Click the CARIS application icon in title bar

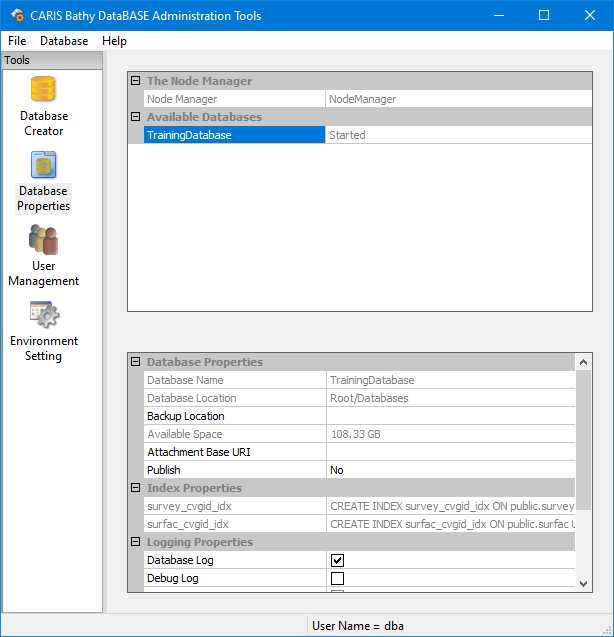point(17,15)
